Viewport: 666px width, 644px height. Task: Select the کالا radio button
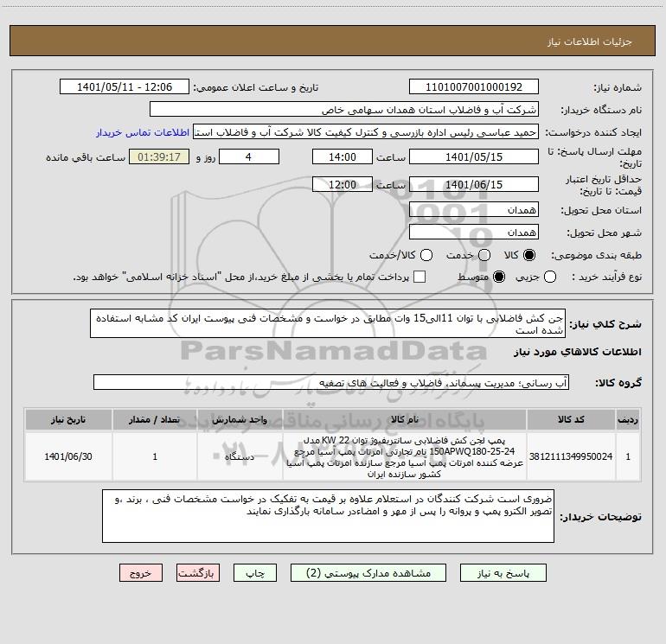coord(529,255)
